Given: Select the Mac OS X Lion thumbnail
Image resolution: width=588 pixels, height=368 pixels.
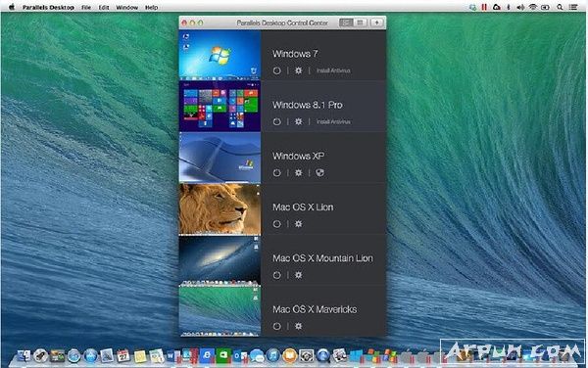Looking at the screenshot, I should point(220,208).
